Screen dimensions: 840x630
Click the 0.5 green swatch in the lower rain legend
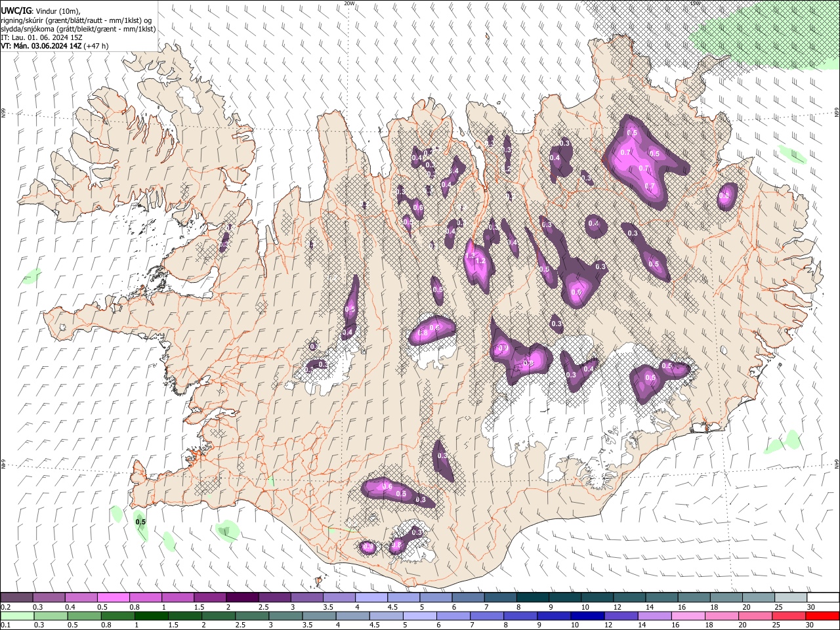pyautogui.click(x=85, y=616)
